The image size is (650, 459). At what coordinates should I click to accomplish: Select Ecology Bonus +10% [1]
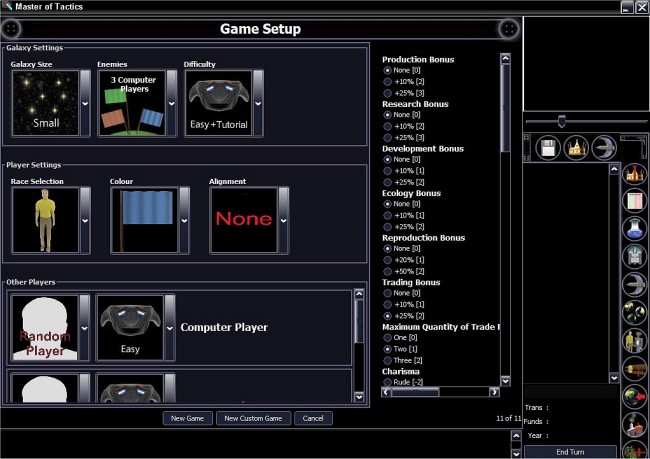pos(404,215)
